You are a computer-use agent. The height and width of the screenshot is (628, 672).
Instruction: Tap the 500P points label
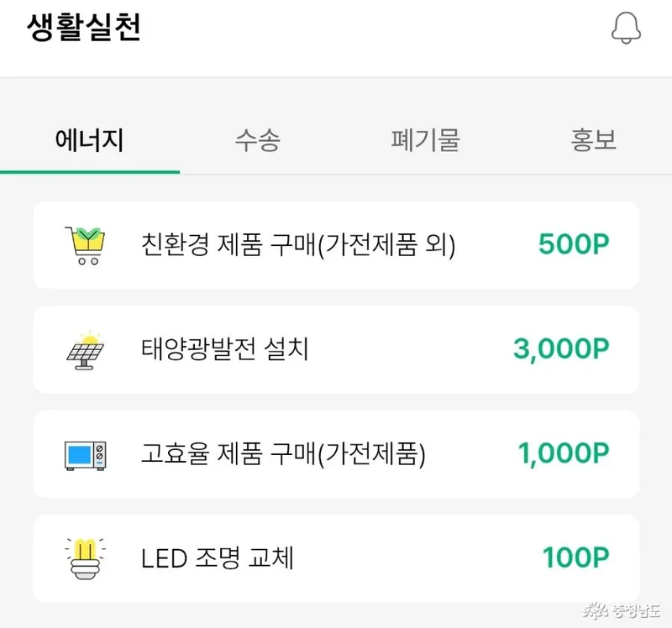tap(573, 245)
